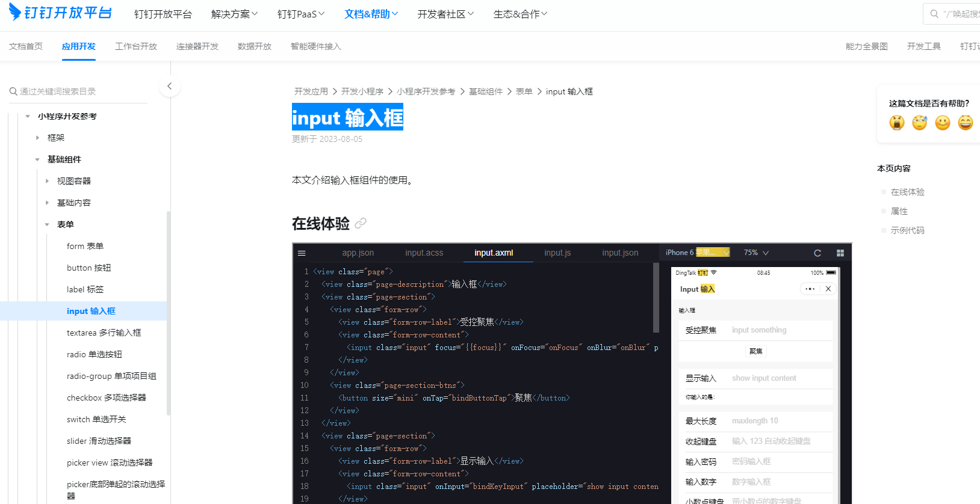Open label 标签 in sidebar
Viewport: 980px width, 504px height.
click(85, 289)
